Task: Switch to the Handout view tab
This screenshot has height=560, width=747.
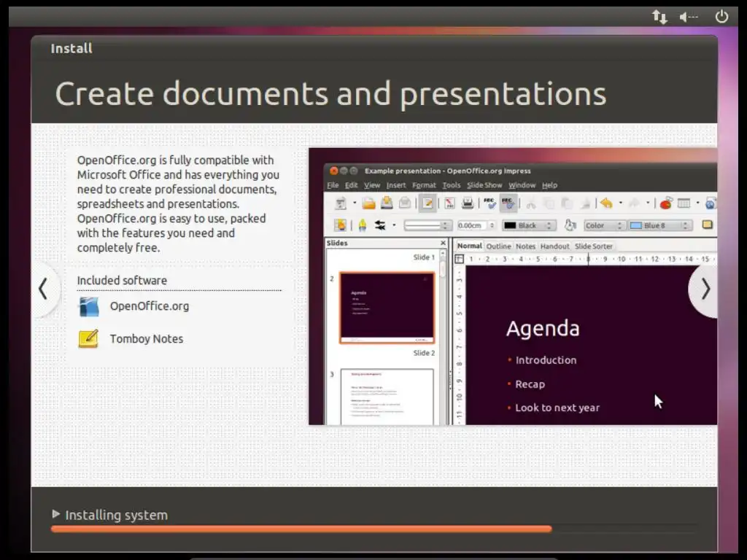Action: click(554, 246)
